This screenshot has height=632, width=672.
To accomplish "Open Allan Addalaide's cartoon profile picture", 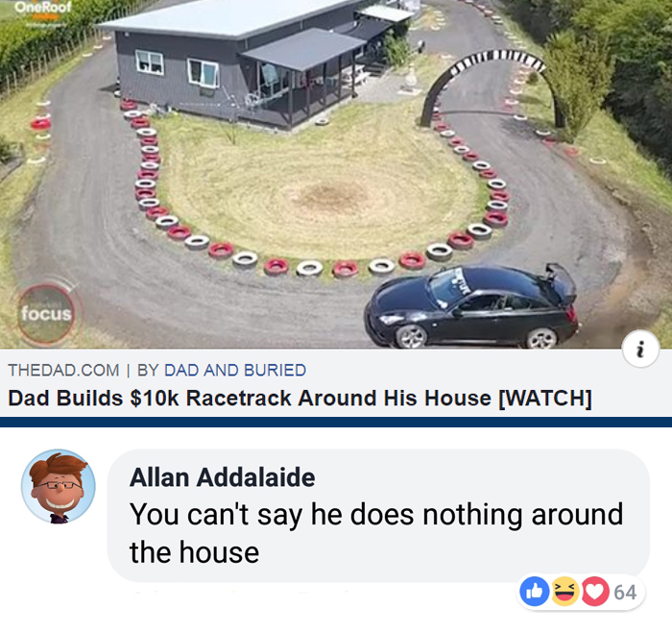I will click(x=59, y=486).
